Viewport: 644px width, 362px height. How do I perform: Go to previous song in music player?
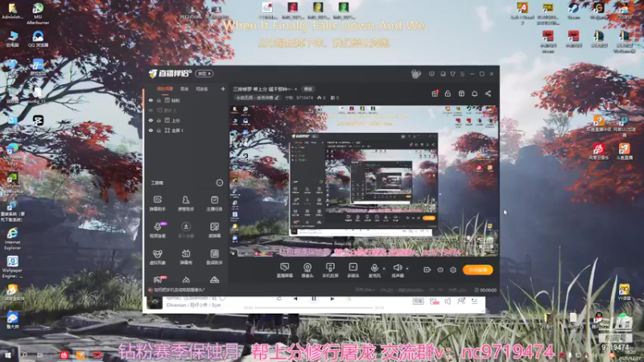coord(295,298)
